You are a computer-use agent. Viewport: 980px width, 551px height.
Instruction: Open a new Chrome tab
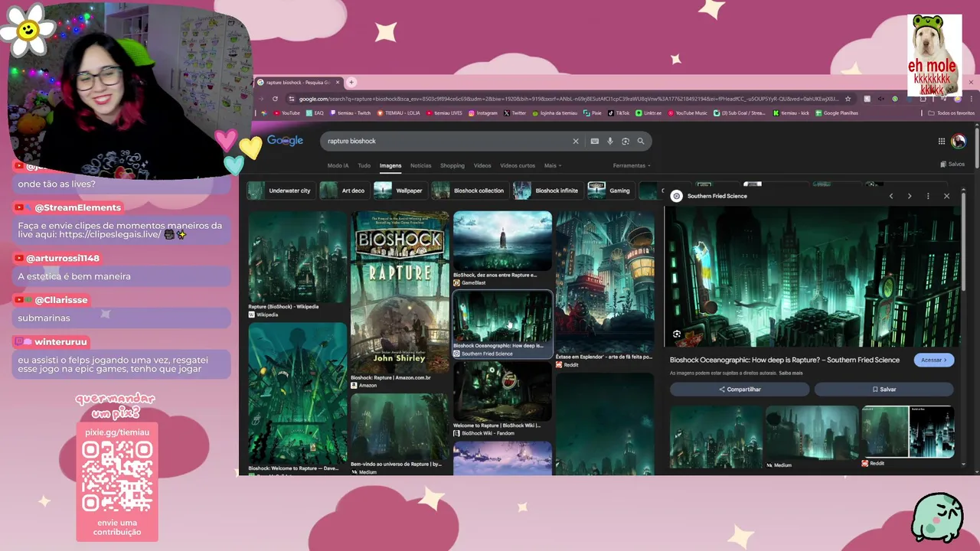351,82
